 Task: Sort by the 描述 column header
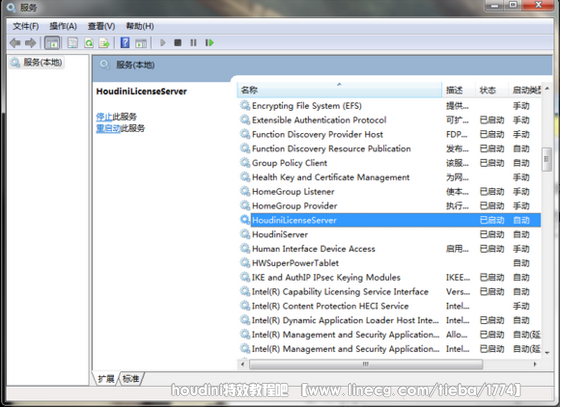tap(458, 90)
